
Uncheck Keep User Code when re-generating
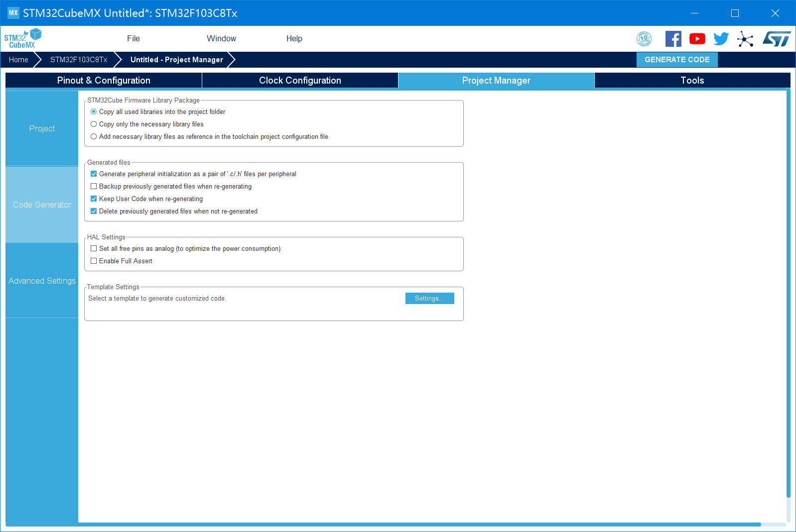point(94,199)
